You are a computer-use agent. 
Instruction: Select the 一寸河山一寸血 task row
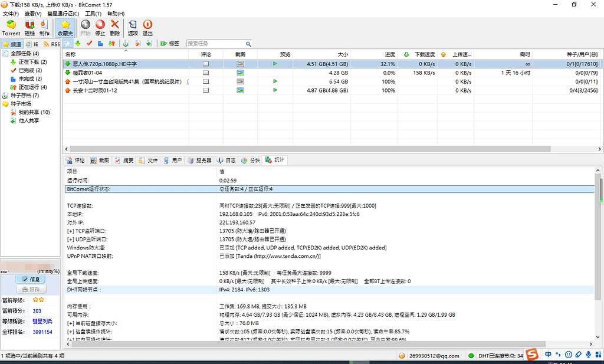coord(331,81)
